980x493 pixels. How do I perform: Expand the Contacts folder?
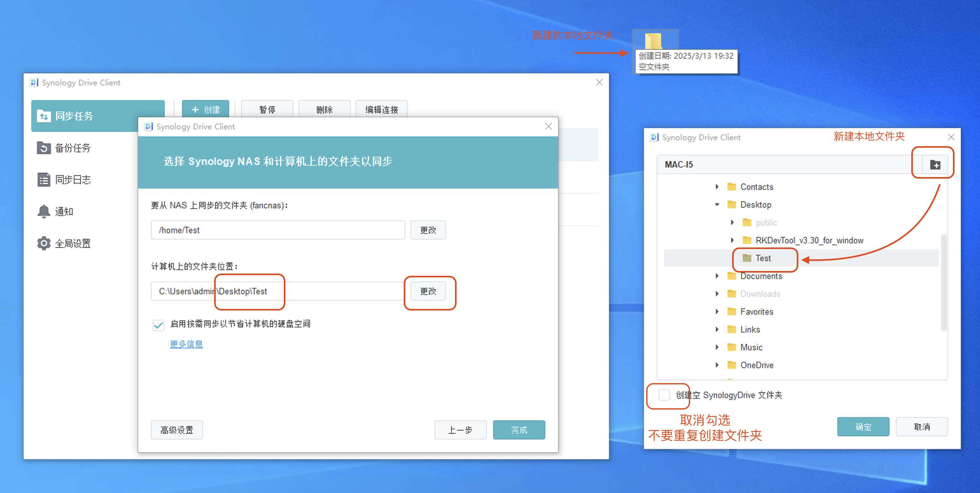point(717,187)
